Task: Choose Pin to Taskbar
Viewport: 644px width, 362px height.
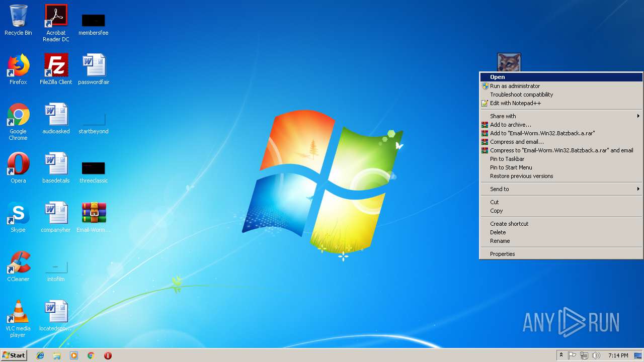Action: click(x=561, y=159)
